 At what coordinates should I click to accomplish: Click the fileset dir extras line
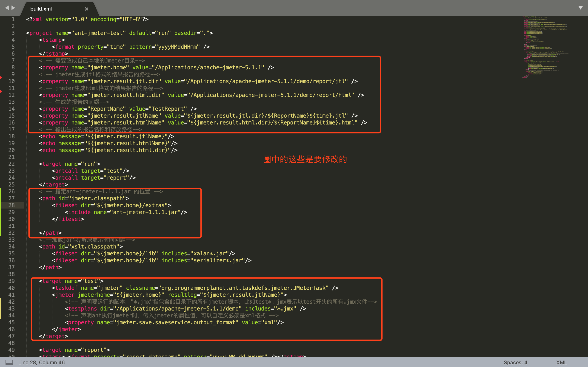111,205
